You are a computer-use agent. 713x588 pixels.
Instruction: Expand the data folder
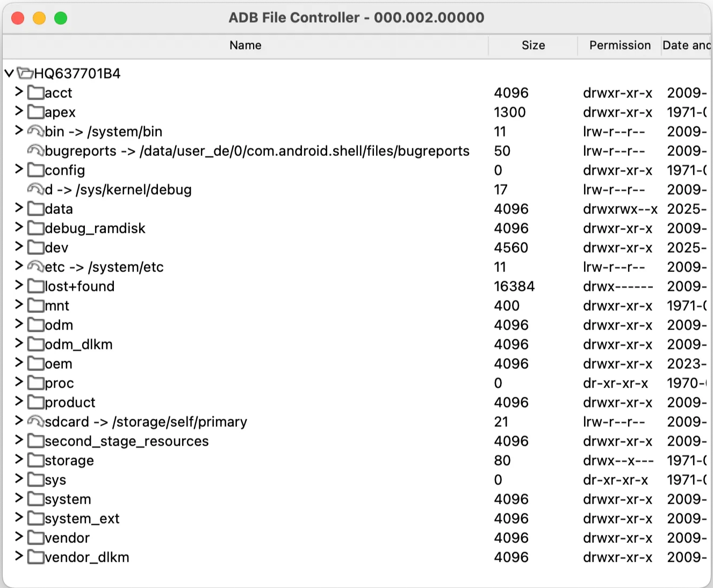(x=19, y=209)
